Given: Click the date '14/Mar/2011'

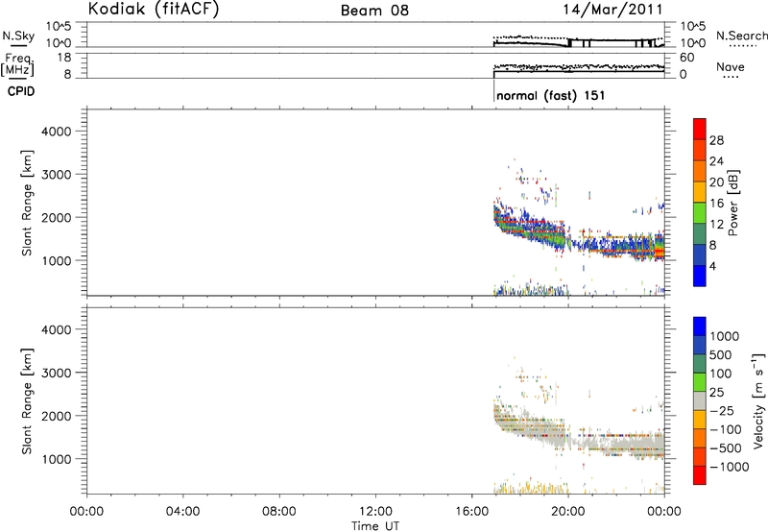Looking at the screenshot, I should coord(612,10).
